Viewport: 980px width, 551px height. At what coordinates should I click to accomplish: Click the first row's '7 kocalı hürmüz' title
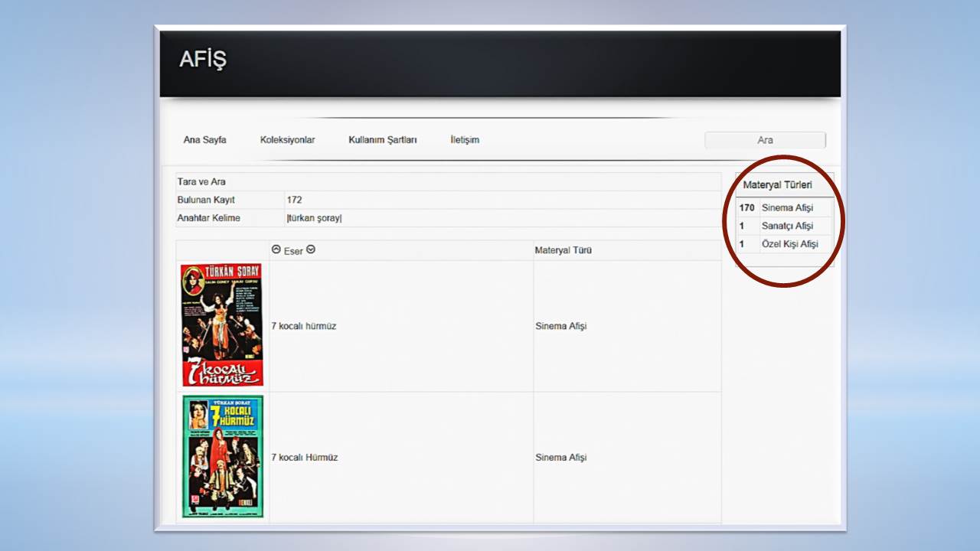coord(304,326)
